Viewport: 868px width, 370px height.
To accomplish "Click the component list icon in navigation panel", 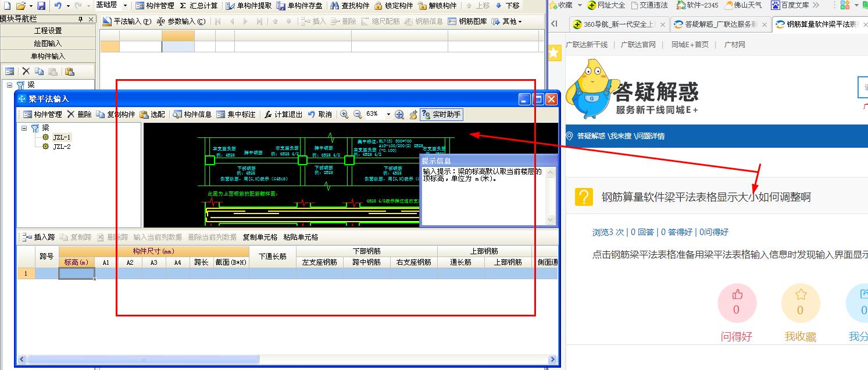I will click(10, 71).
